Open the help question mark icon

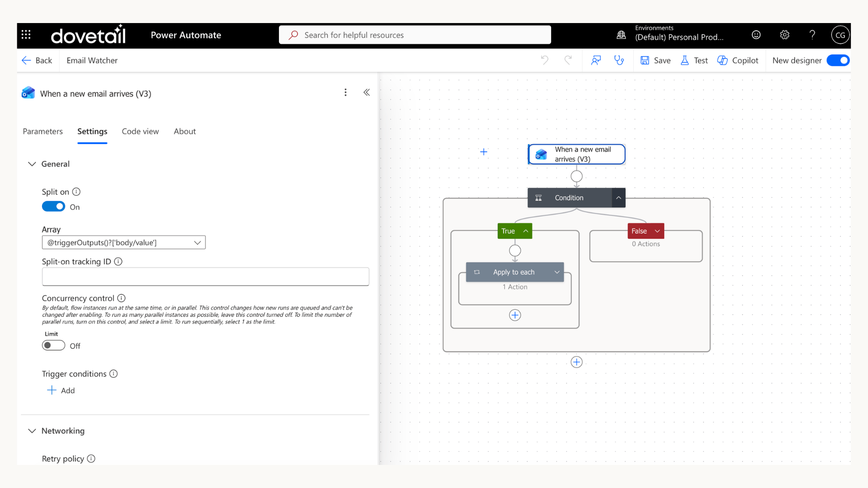(812, 35)
